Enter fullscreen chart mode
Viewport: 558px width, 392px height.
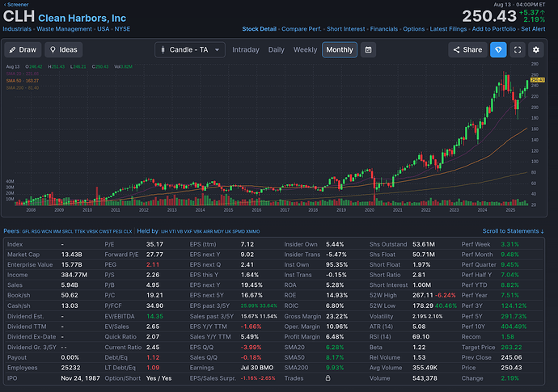pos(518,50)
